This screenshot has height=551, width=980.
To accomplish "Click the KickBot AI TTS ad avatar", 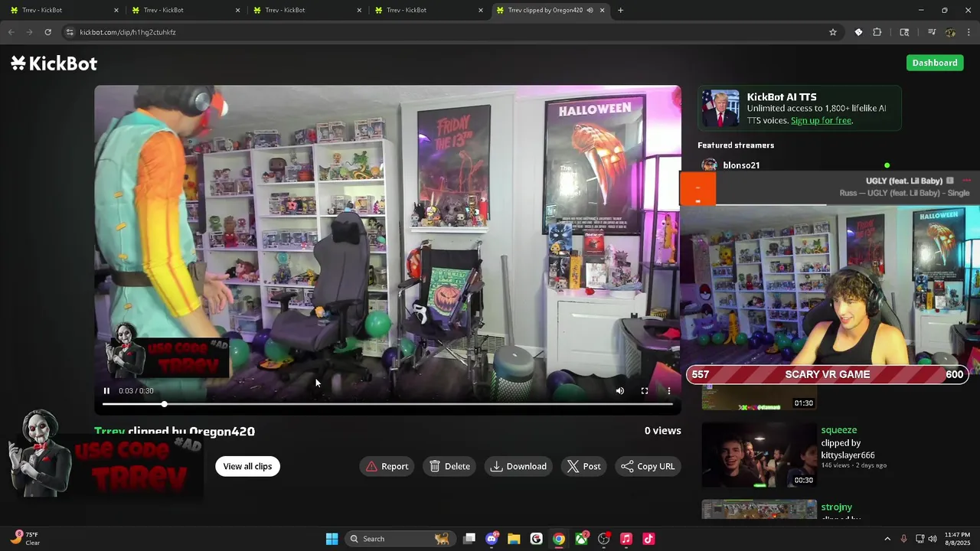I will [720, 109].
